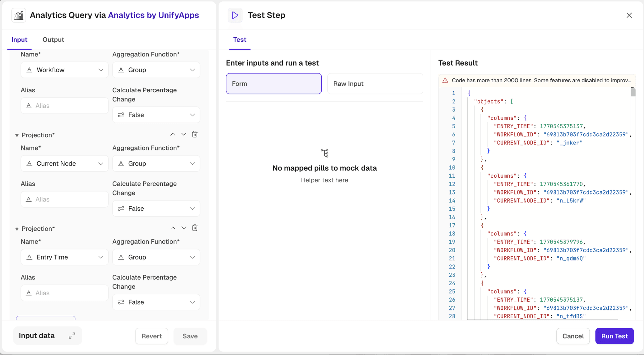
Task: Open Aggregation Function dropdown for Current Node
Action: pyautogui.click(x=156, y=164)
